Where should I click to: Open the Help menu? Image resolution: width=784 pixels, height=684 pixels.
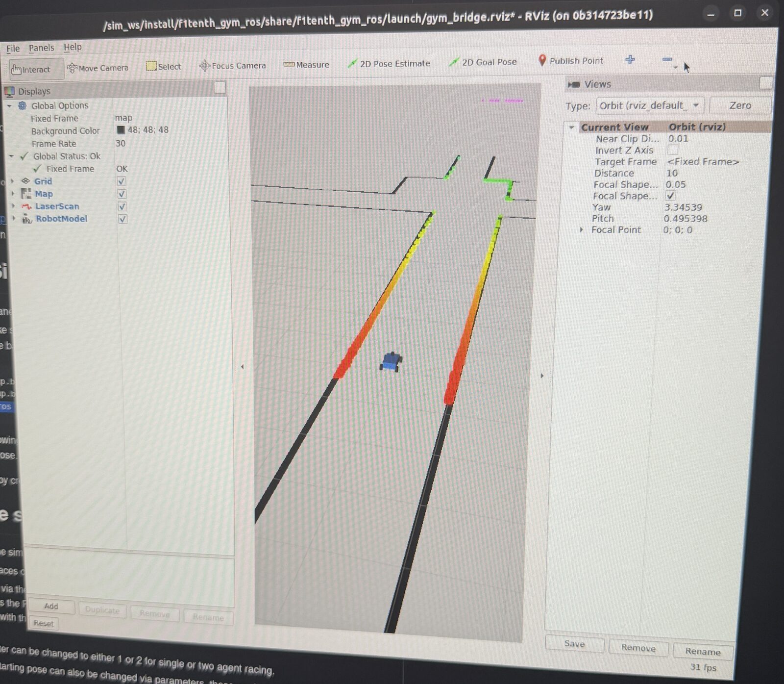73,47
